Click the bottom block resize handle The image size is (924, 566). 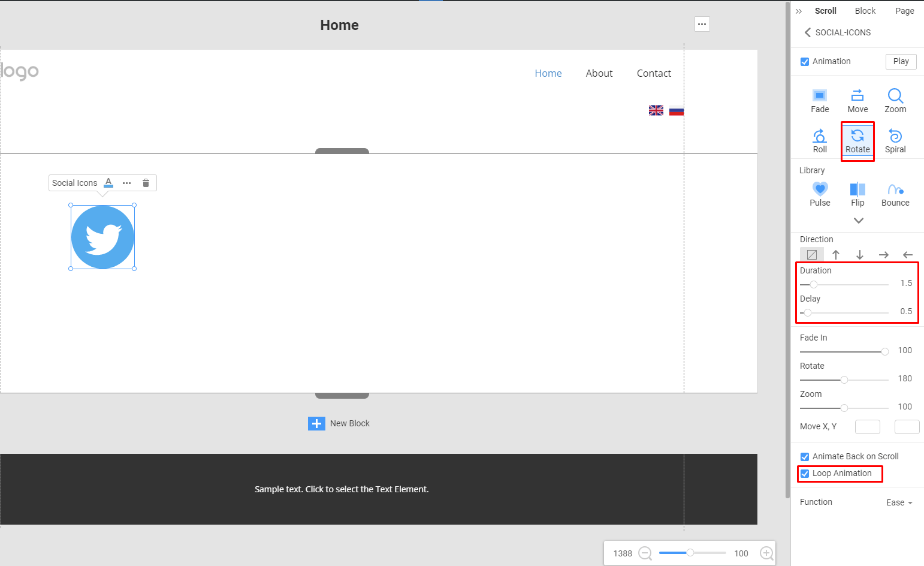pyautogui.click(x=342, y=396)
